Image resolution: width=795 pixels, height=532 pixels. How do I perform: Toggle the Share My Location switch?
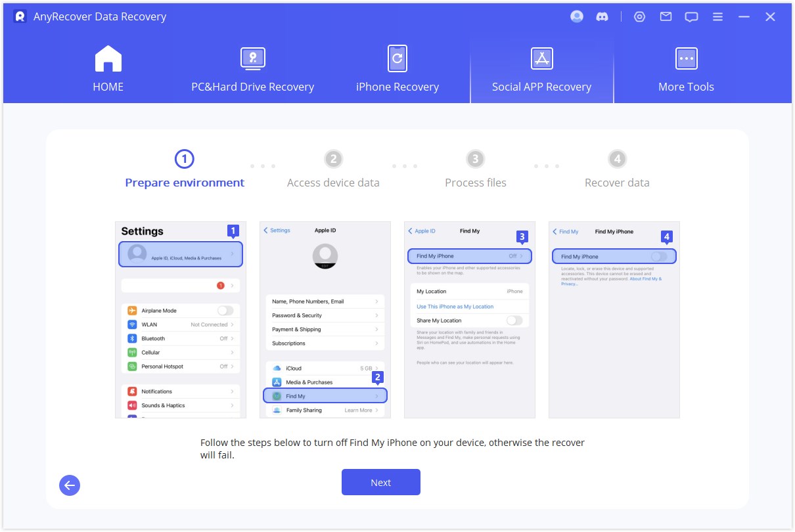click(x=514, y=321)
